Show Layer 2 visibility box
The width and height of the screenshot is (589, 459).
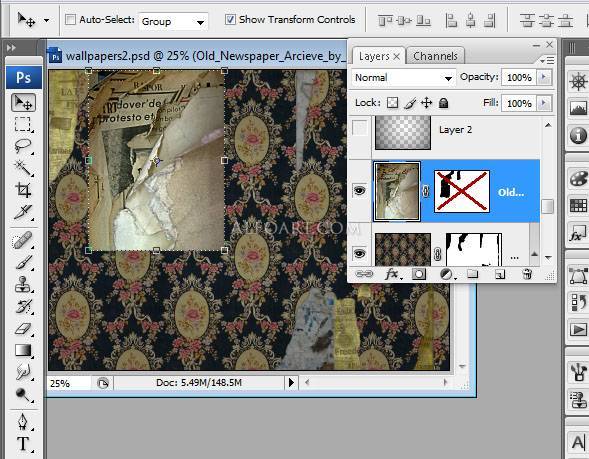click(360, 128)
